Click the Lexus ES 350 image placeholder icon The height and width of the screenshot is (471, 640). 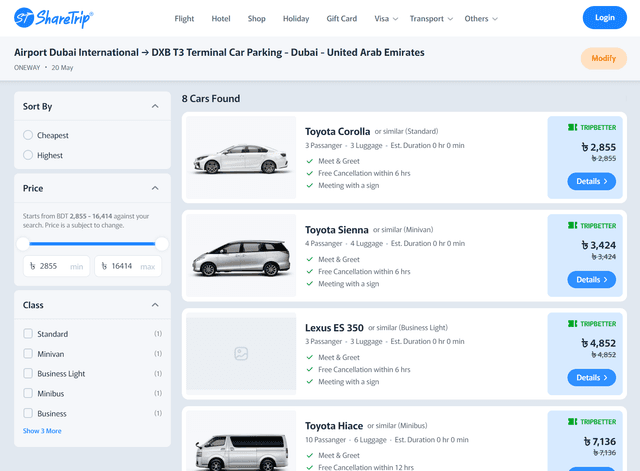[241, 353]
